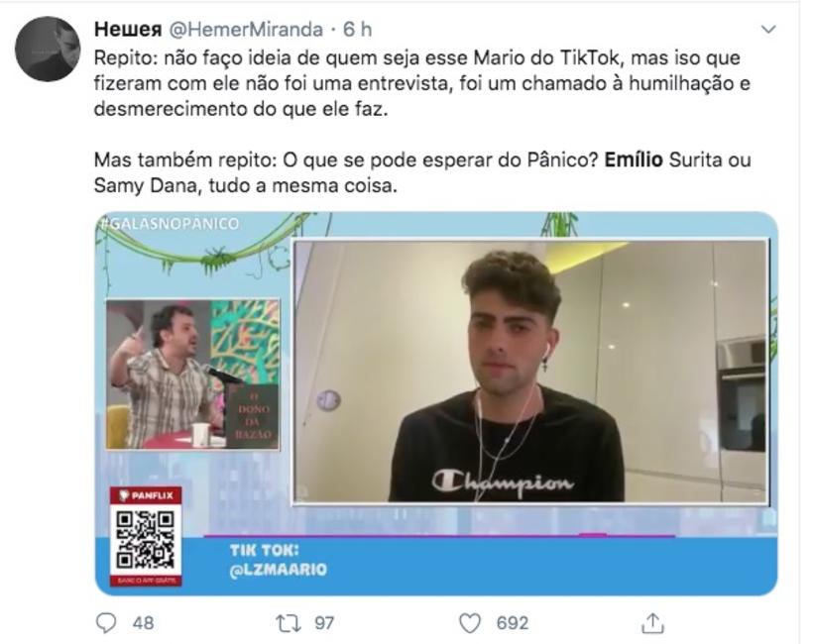Click the @LZMAARIO TikTok caption

[279, 570]
